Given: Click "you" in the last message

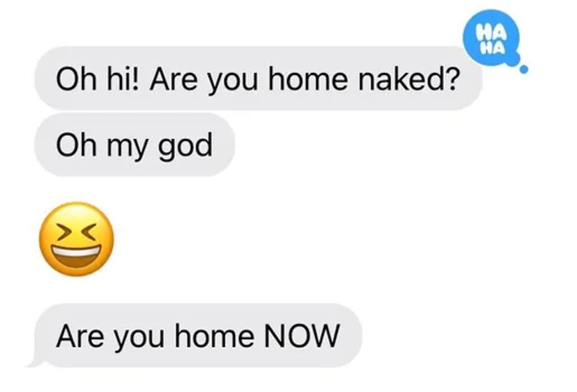Looking at the screenshot, I should click(x=139, y=339).
